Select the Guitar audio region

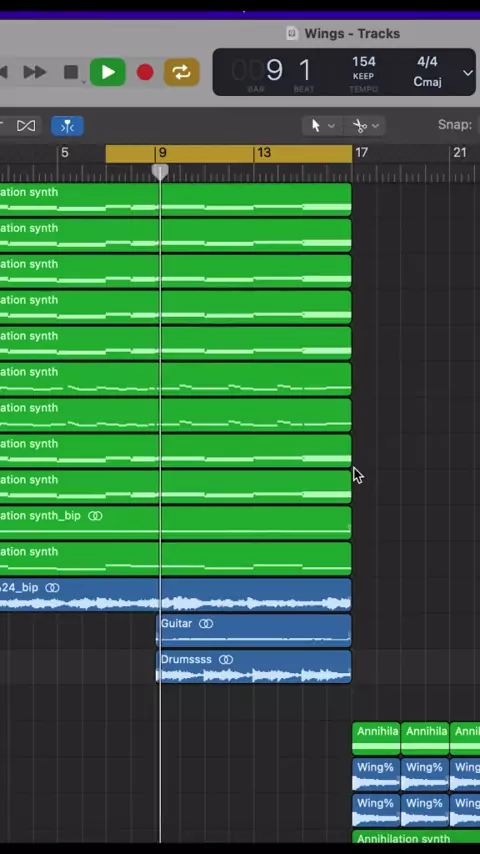pos(254,630)
